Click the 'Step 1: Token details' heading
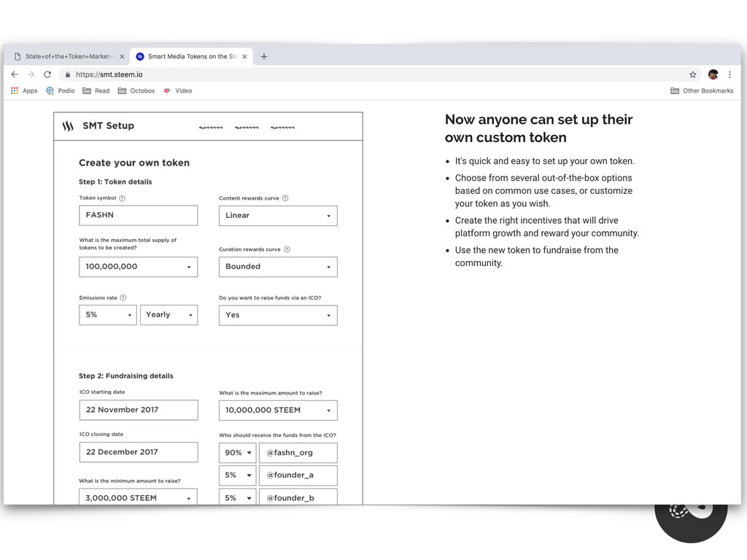This screenshot has height=560, width=747. (x=115, y=182)
